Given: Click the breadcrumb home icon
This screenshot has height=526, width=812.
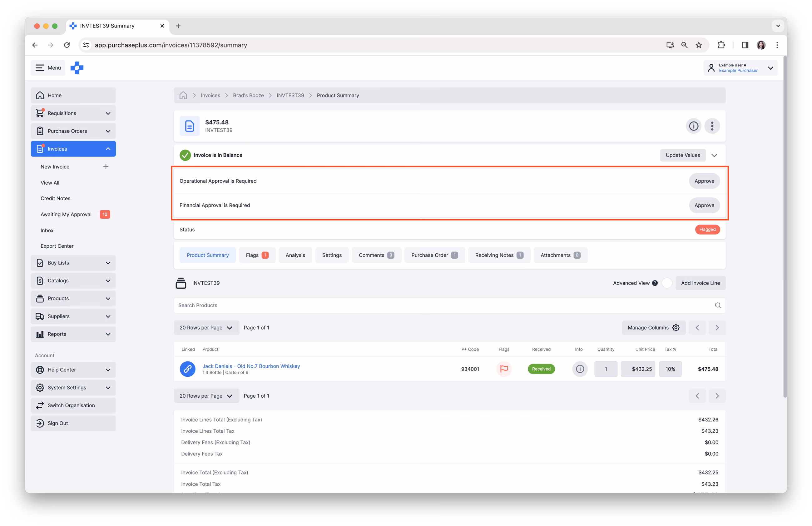Looking at the screenshot, I should click(183, 96).
